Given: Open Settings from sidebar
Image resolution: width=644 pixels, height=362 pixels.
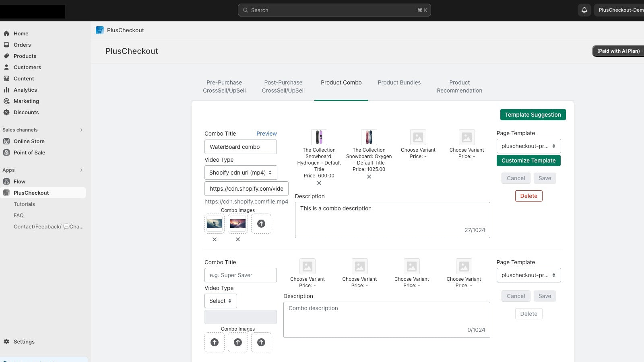Looking at the screenshot, I should (x=24, y=341).
